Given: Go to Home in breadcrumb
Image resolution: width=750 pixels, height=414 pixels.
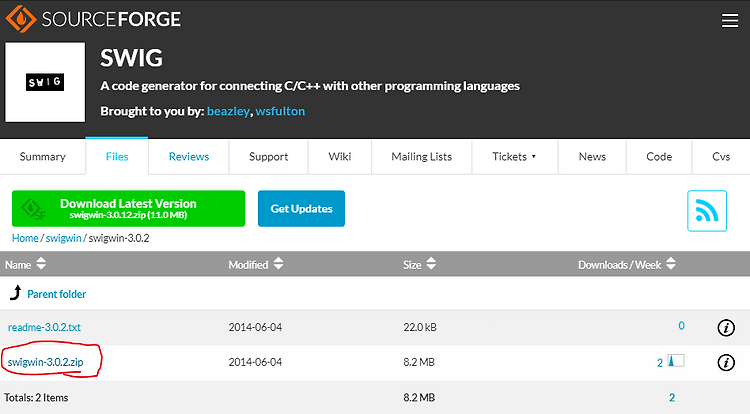Looking at the screenshot, I should point(25,238).
